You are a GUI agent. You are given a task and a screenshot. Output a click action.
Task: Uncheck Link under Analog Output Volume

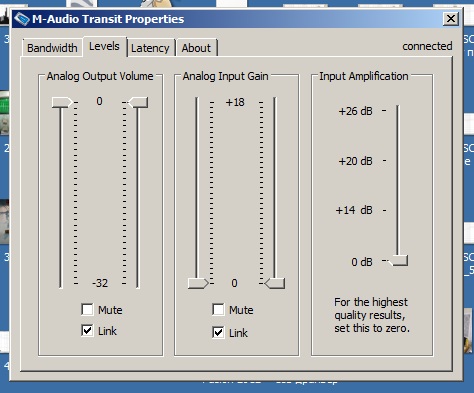click(x=87, y=331)
